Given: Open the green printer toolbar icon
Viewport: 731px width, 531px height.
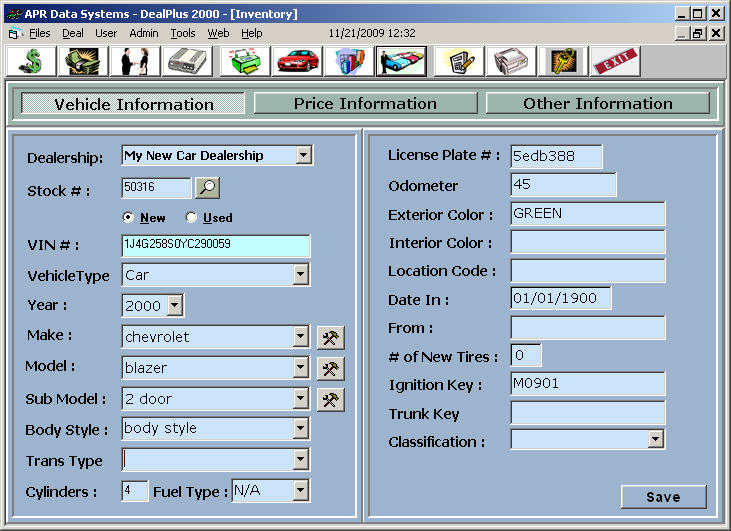Looking at the screenshot, I should click(245, 61).
